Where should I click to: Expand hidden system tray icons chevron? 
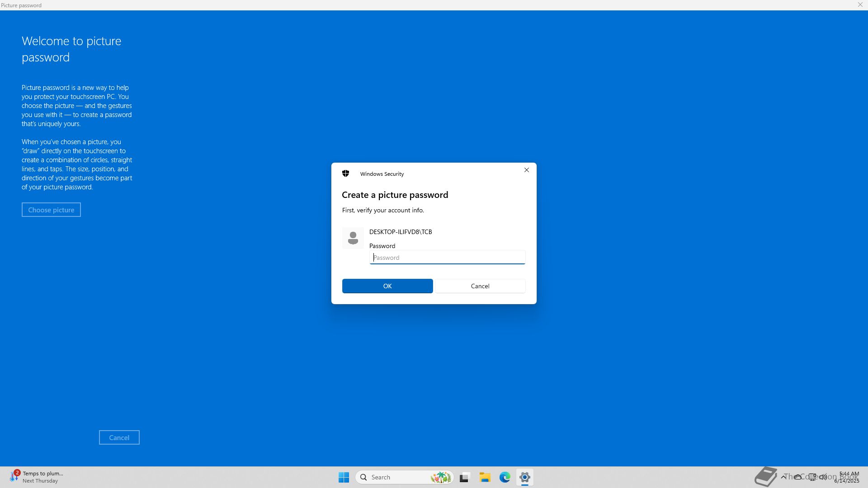click(x=783, y=477)
